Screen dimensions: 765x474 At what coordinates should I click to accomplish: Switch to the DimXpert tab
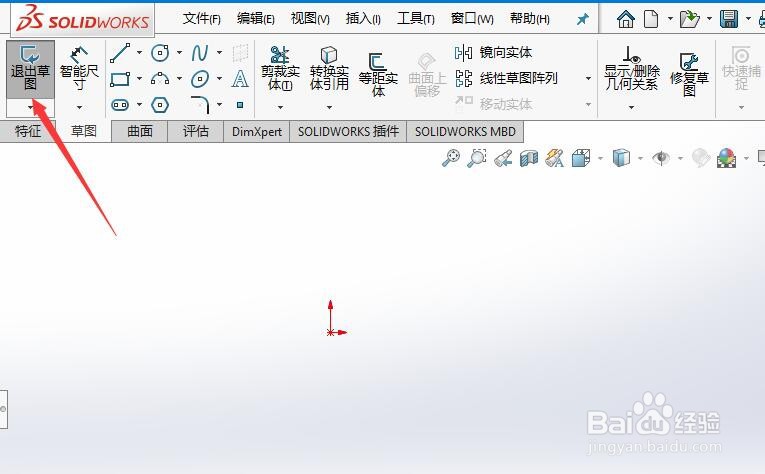point(257,131)
